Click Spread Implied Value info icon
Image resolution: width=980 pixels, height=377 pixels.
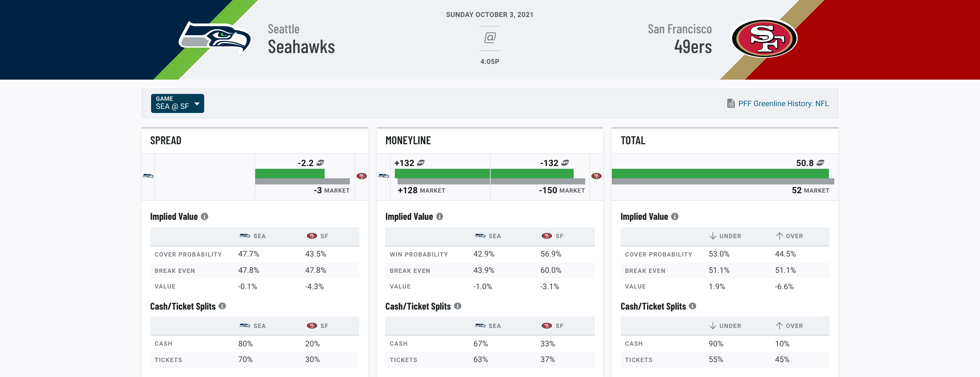coord(205,216)
